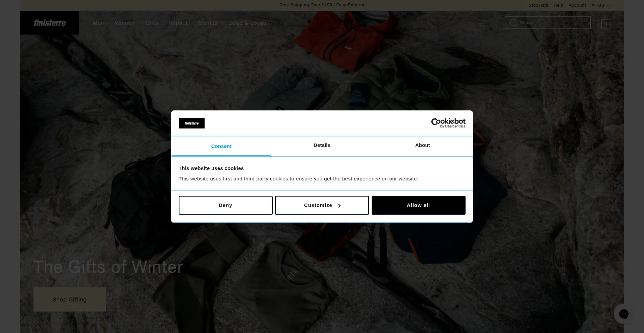Open the shopping bag icon

(x=605, y=23)
